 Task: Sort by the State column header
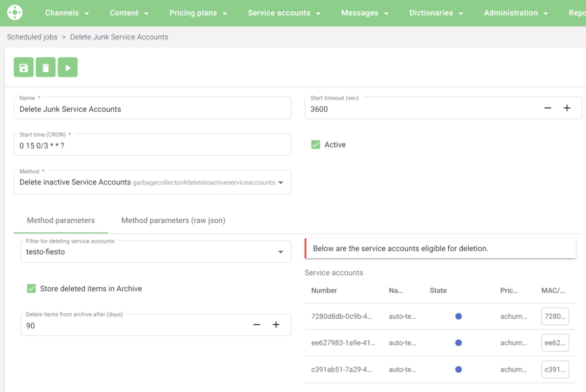438,290
